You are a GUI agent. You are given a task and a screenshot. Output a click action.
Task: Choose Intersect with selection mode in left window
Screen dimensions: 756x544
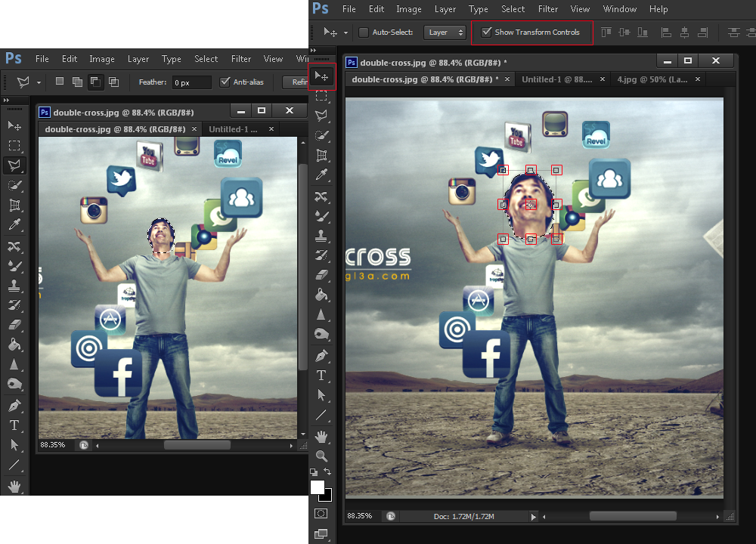(x=114, y=82)
